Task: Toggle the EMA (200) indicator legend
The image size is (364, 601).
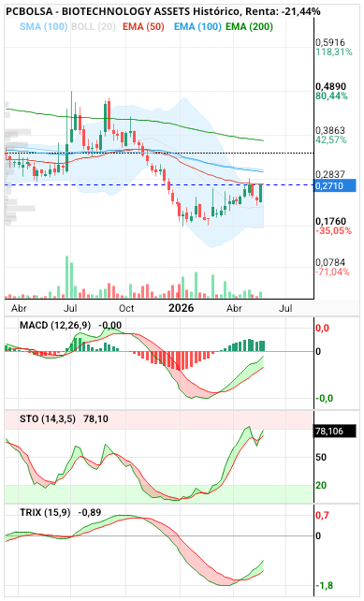Action: pos(249,27)
